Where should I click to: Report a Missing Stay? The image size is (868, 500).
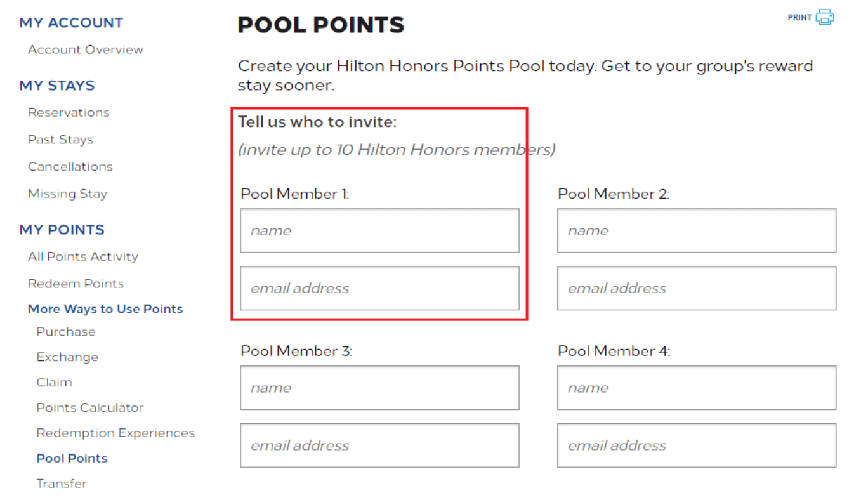(67, 194)
